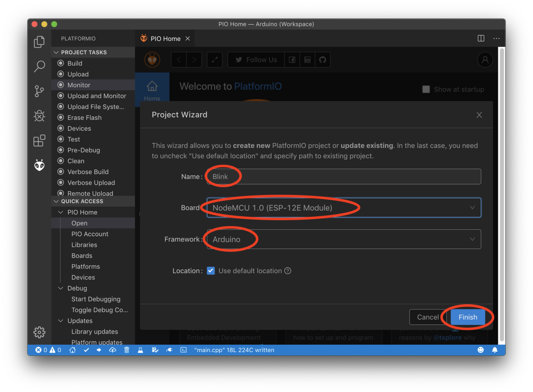Clean the project using the trash status bar icon
This screenshot has height=392, width=533.
[127, 350]
